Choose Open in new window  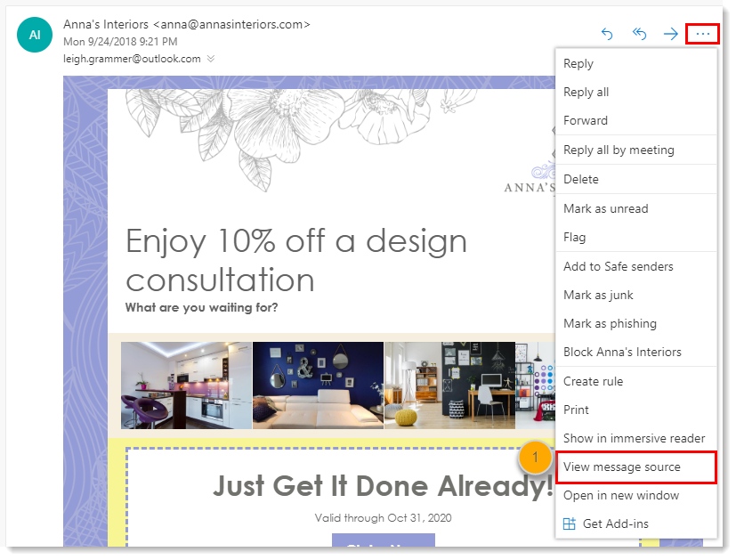pyautogui.click(x=636, y=495)
